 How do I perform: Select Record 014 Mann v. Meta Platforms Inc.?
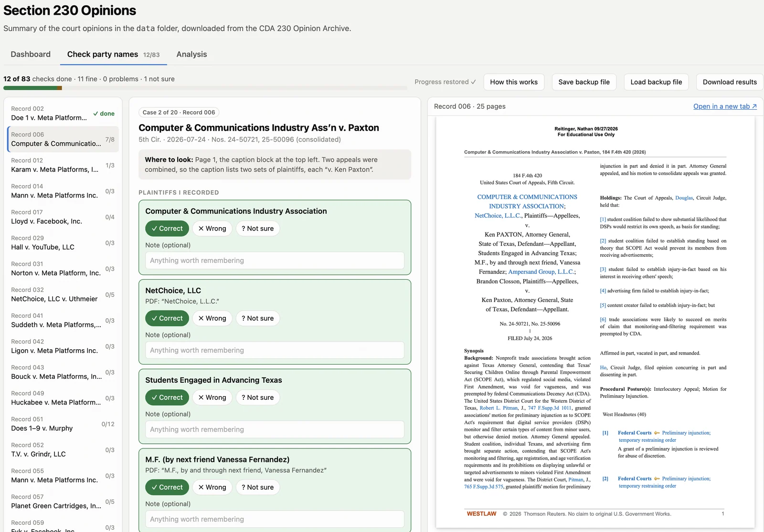tap(63, 191)
